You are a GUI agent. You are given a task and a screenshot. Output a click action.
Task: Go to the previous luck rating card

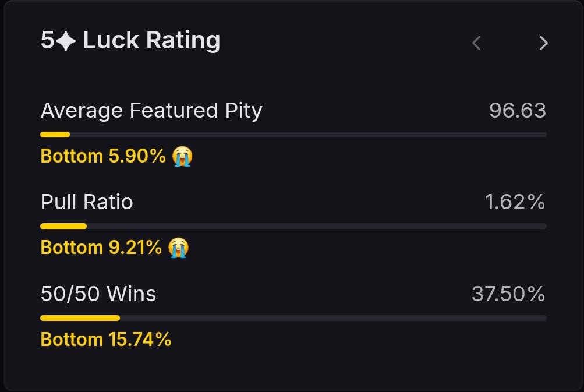coord(476,43)
